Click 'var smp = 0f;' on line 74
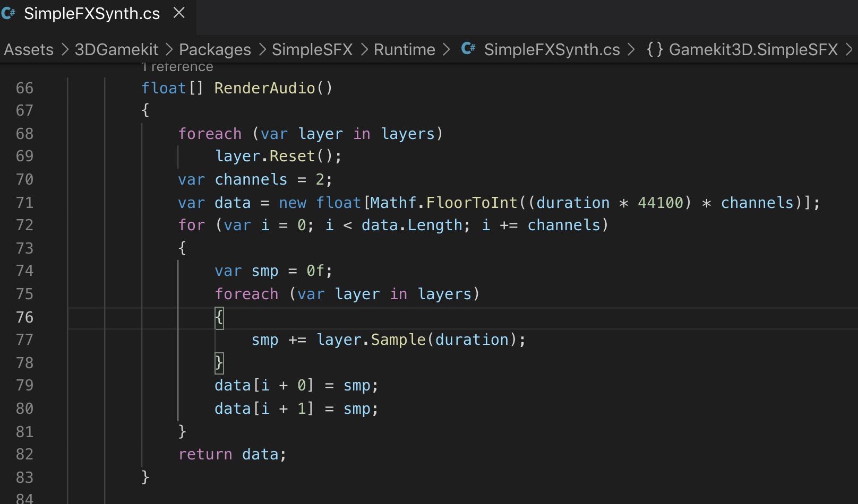The image size is (858, 504). click(x=273, y=271)
